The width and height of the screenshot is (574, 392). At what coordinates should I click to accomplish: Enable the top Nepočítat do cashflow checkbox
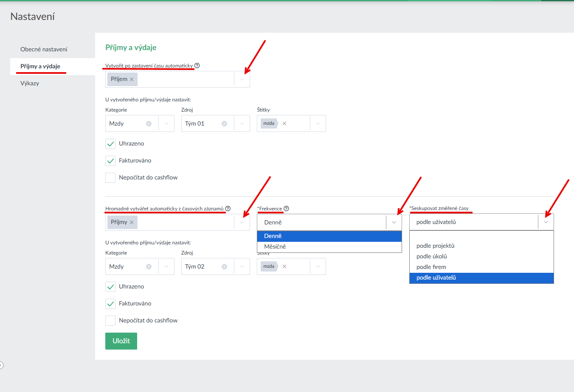point(110,178)
